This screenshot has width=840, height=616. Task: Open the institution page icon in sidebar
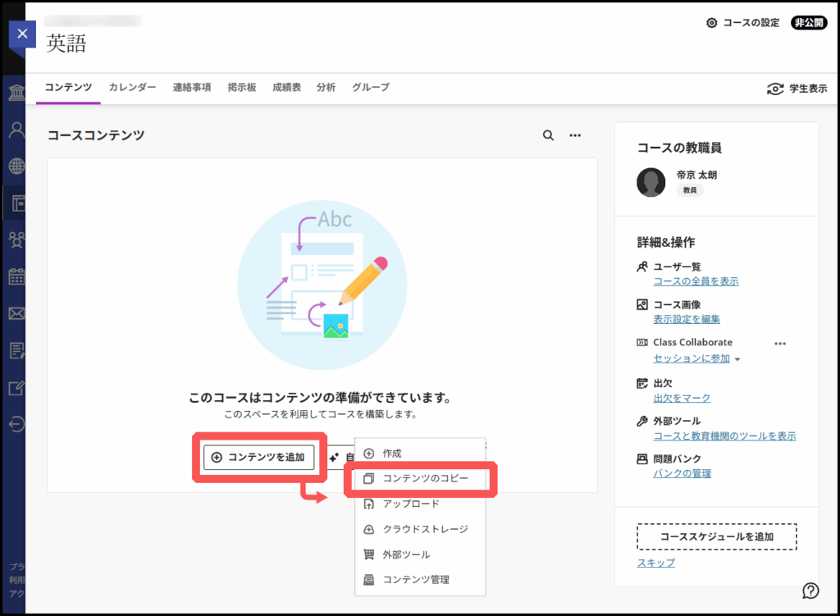pyautogui.click(x=16, y=91)
